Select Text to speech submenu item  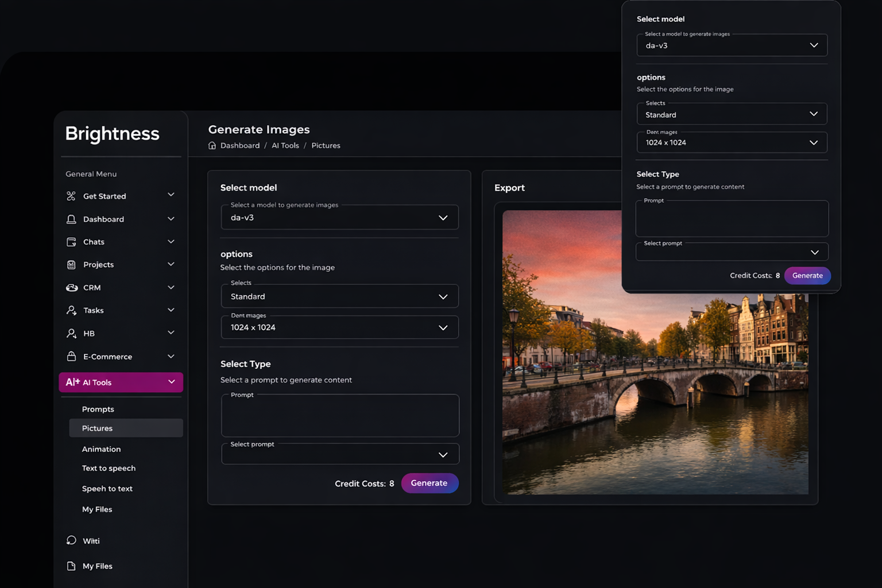pos(109,469)
